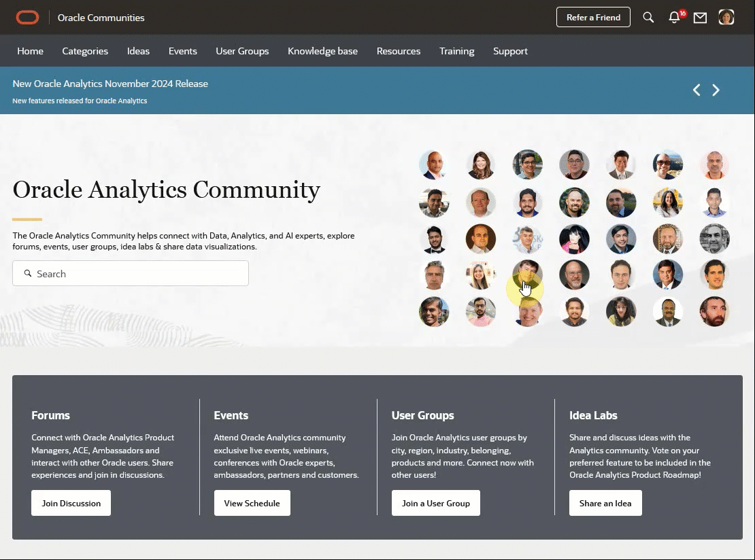Open Categories menu
Viewport: 755px width, 560px height.
coord(85,51)
